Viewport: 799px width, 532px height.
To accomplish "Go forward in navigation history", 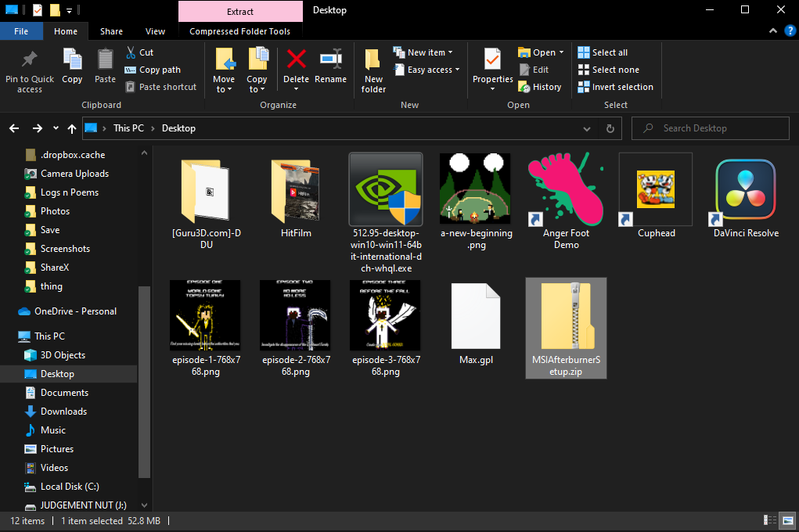I will click(x=38, y=128).
